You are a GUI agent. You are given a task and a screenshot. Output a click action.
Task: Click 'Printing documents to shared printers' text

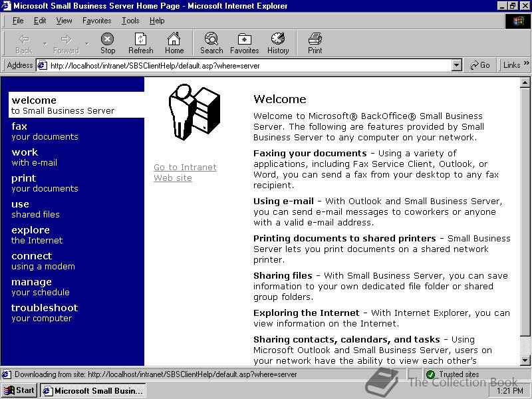click(344, 239)
